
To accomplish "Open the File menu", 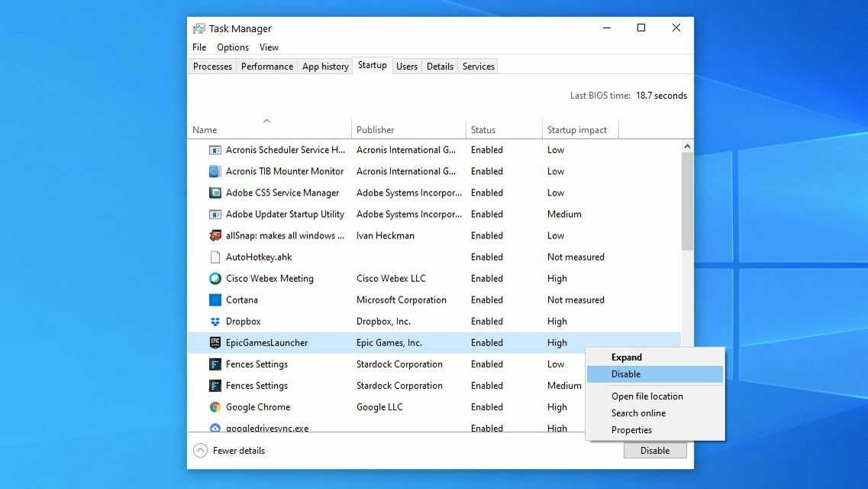I will tap(199, 47).
